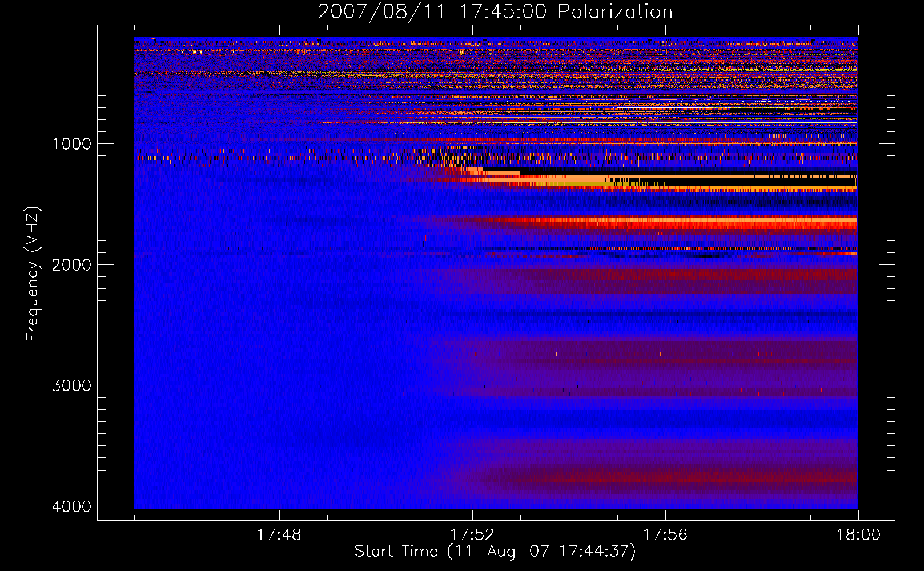Click the 18:00 time tick label
Screen dimensions: 924x571
pos(858,535)
